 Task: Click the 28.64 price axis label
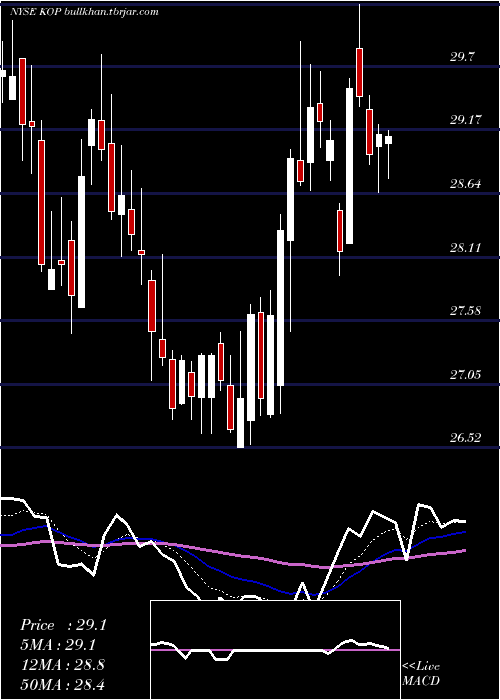(466, 183)
